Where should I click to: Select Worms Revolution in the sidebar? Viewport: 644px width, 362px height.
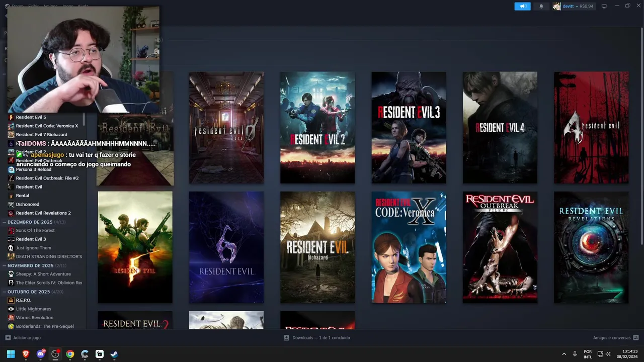(x=34, y=318)
